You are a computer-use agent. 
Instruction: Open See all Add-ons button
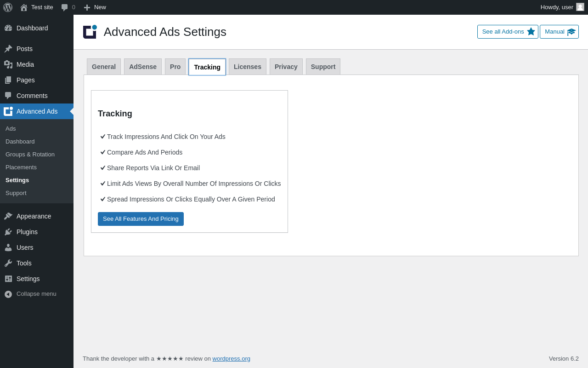(x=508, y=32)
